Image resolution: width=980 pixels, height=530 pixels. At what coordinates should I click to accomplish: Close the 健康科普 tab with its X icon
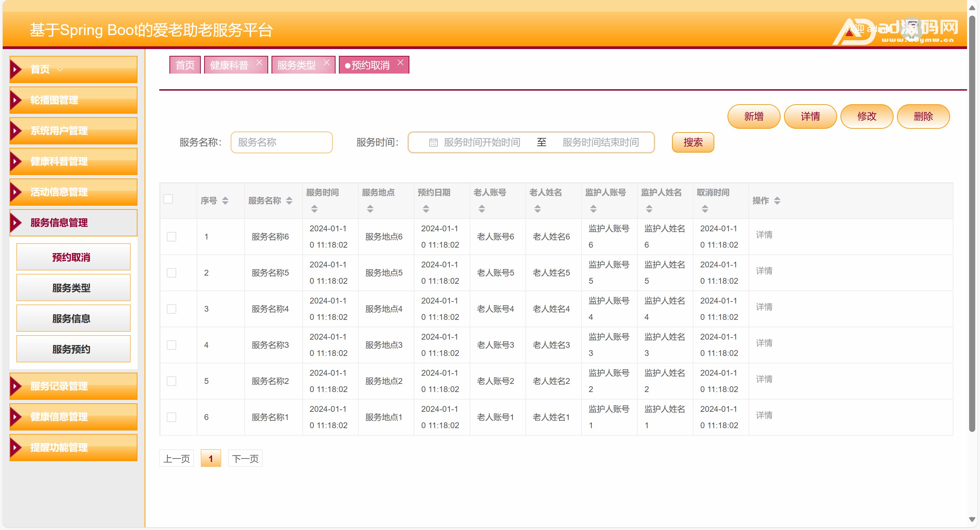point(259,62)
